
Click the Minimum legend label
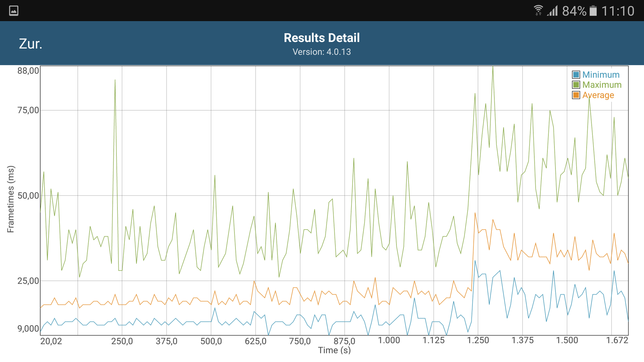(601, 75)
